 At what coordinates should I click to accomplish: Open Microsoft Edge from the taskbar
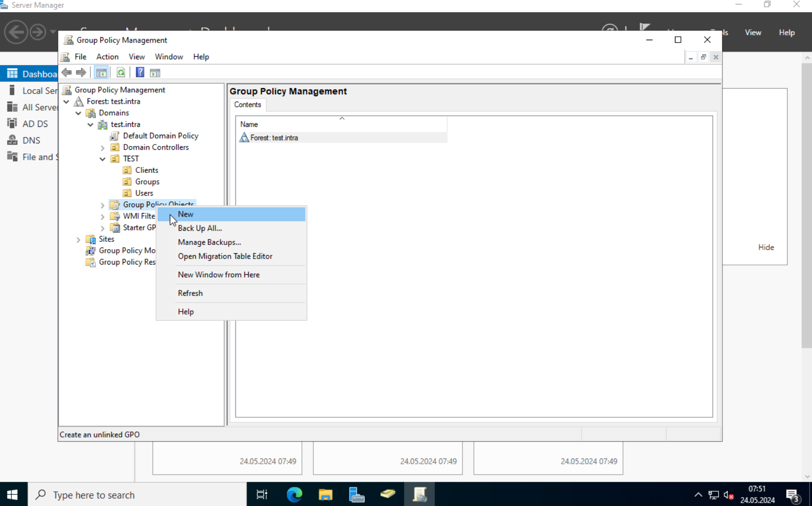[x=294, y=495]
